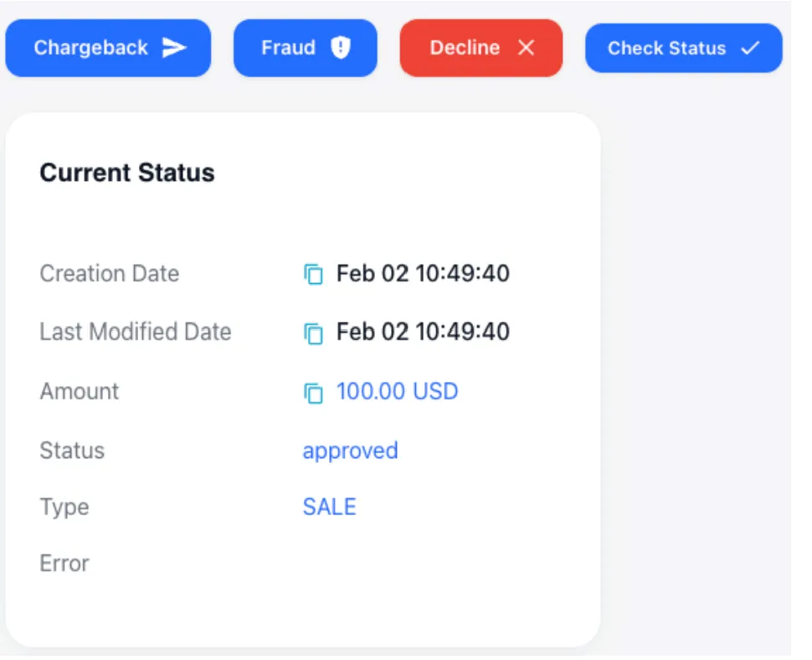
Task: Click the Creation Date timestamp value
Action: coord(423,274)
